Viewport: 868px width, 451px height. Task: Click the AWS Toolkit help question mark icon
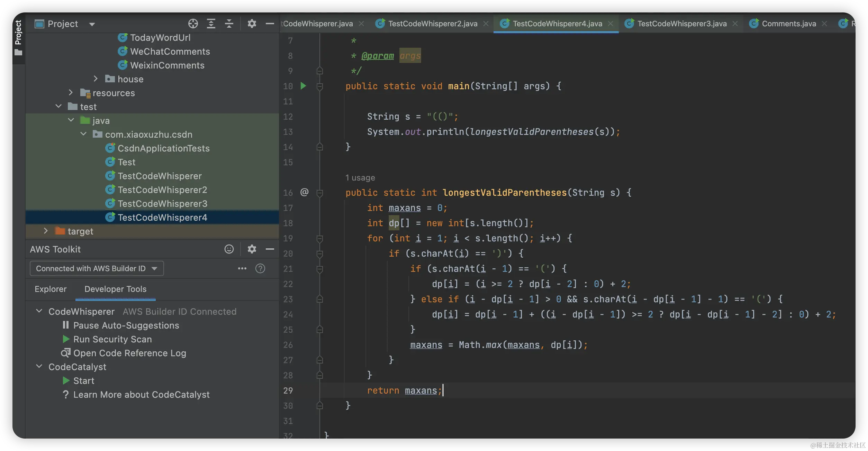tap(260, 268)
